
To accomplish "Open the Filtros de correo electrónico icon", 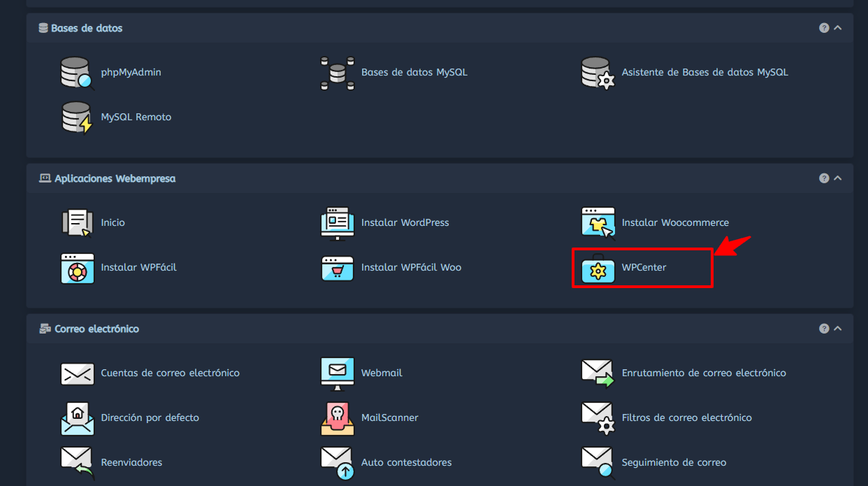I will point(598,418).
